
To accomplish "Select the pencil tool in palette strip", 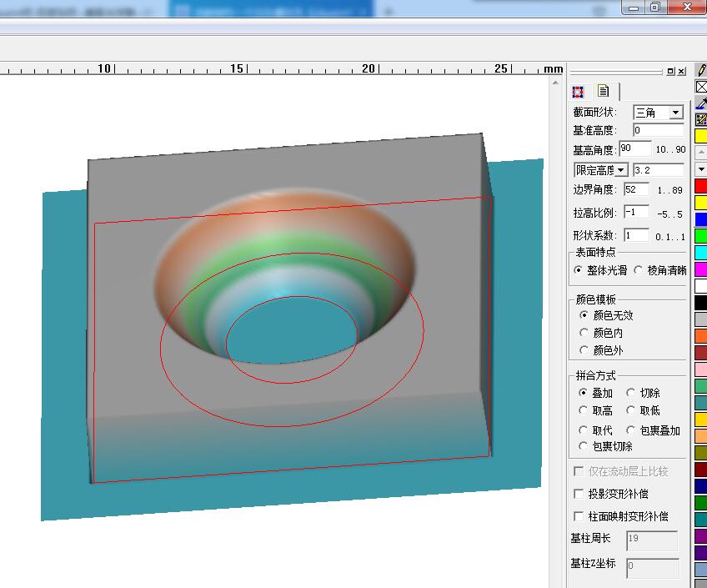I will click(701, 70).
